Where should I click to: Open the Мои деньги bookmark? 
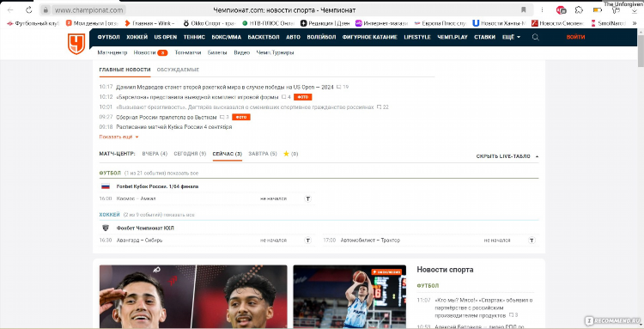pyautogui.click(x=92, y=23)
